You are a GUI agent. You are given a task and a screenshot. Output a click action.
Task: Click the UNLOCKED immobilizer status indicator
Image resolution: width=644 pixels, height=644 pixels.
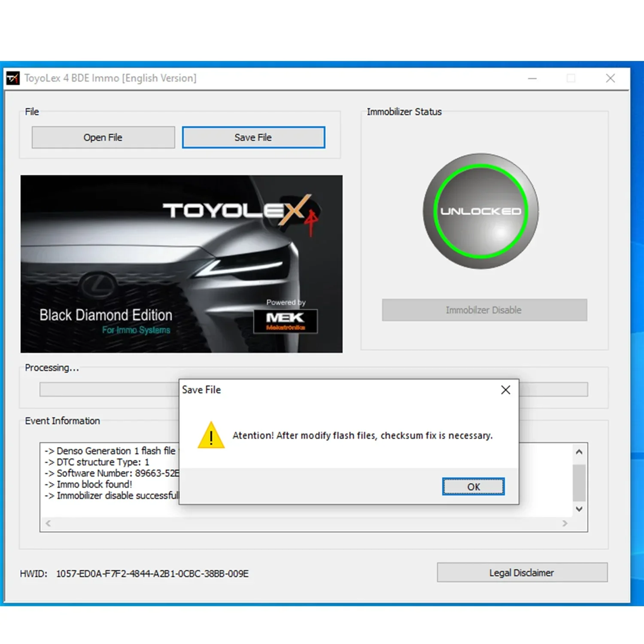pyautogui.click(x=481, y=210)
